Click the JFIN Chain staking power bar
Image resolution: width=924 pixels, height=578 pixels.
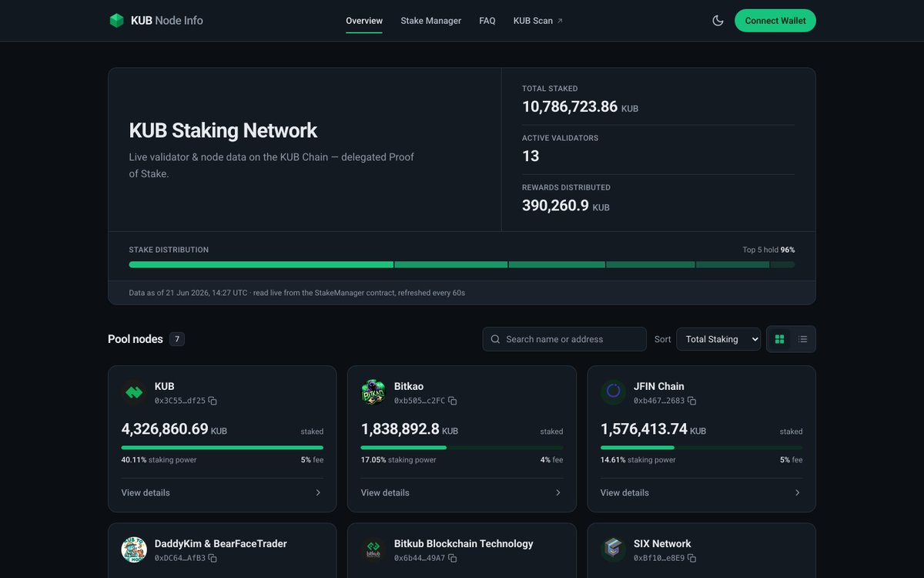coord(701,448)
